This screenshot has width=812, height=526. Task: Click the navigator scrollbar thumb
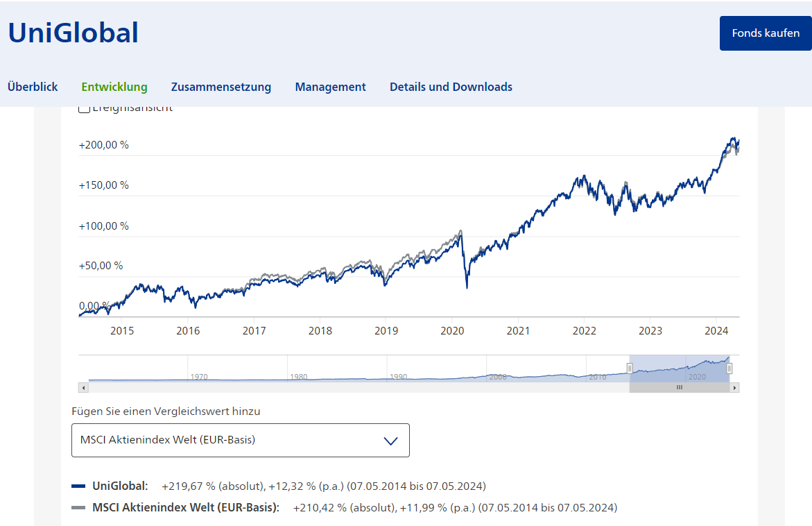click(680, 388)
